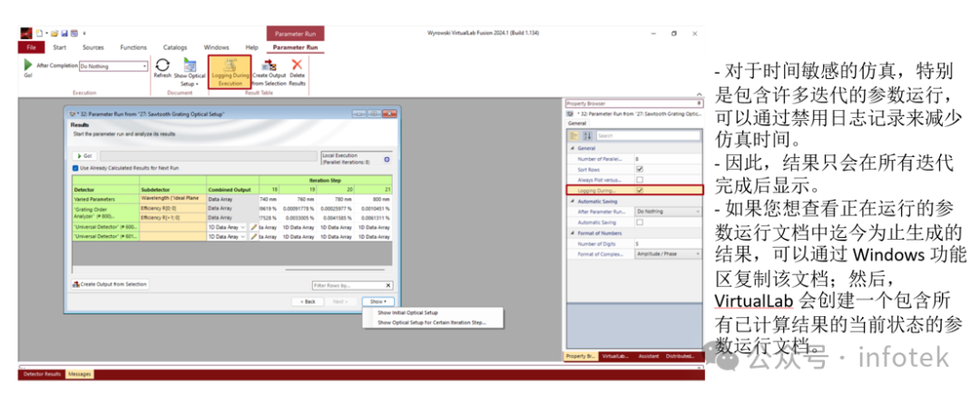The width and height of the screenshot is (980, 396).
Task: Click the Varied Parameters detector cell
Action: [x=105, y=198]
